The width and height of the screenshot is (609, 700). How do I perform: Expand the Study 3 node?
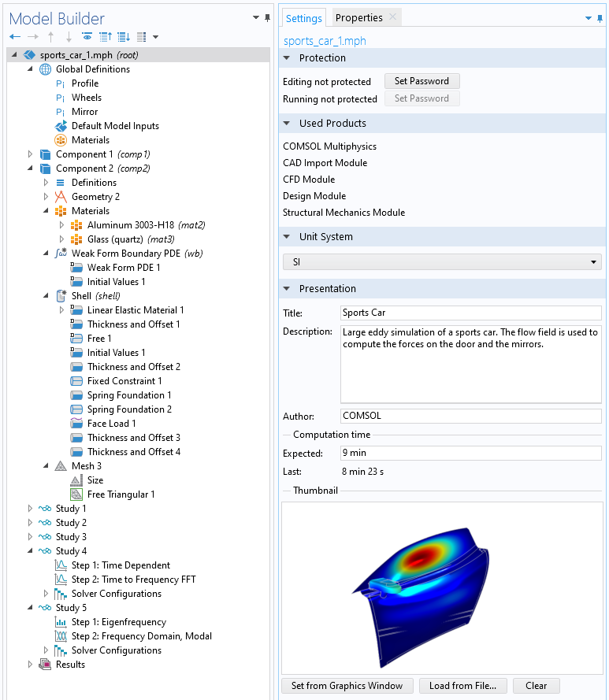30,537
